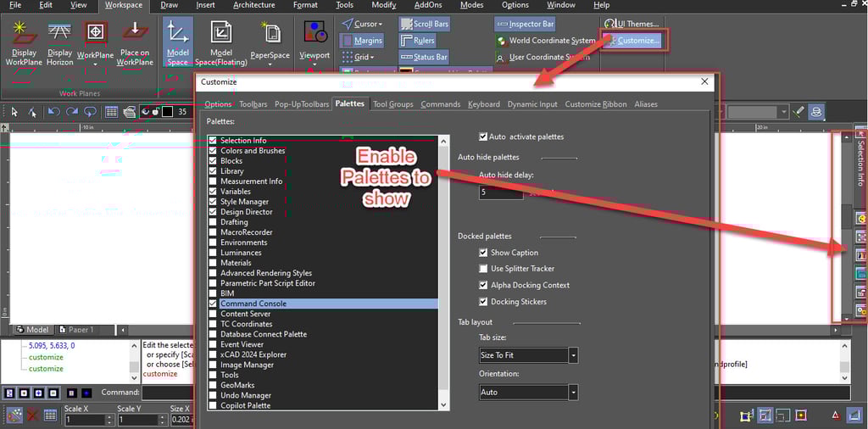Open the Architecture menu
This screenshot has height=429, width=868.
(253, 6)
